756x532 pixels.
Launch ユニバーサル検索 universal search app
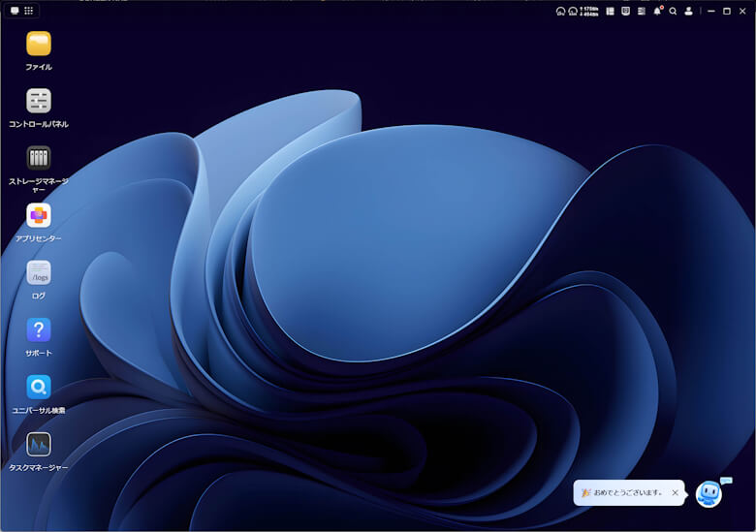(x=39, y=387)
